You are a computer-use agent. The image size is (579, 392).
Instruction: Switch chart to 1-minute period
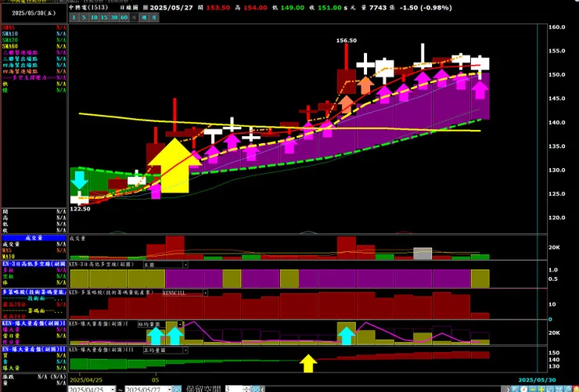pyautogui.click(x=74, y=17)
